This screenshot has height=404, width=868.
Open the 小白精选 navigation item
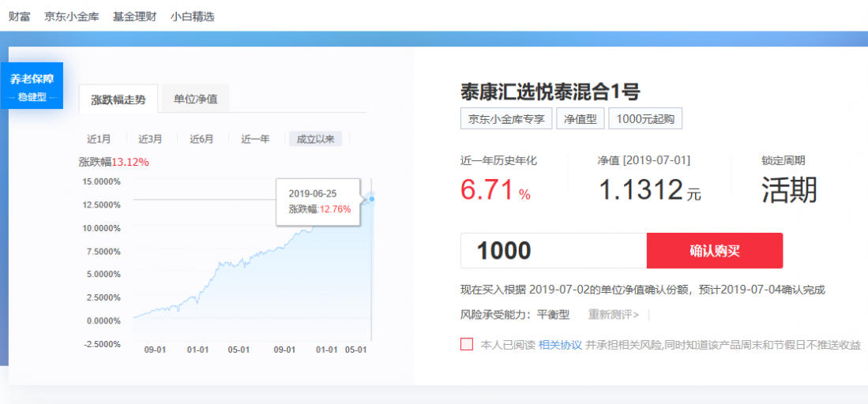click(x=192, y=17)
